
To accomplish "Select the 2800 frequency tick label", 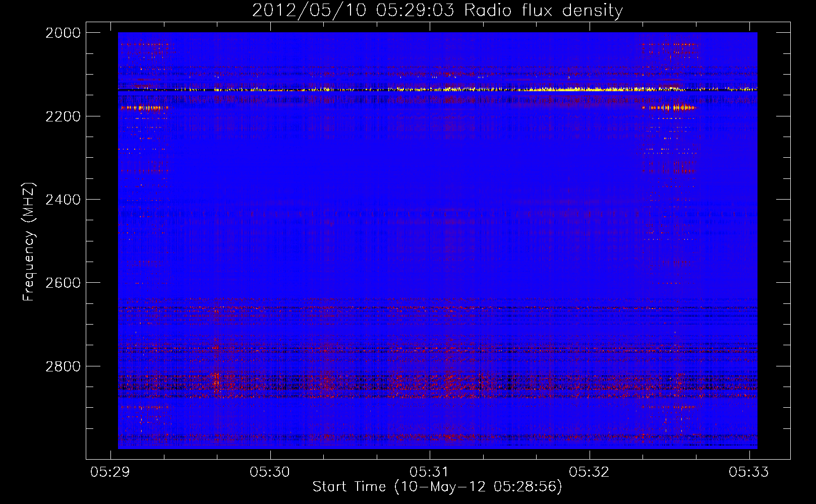I will point(63,366).
